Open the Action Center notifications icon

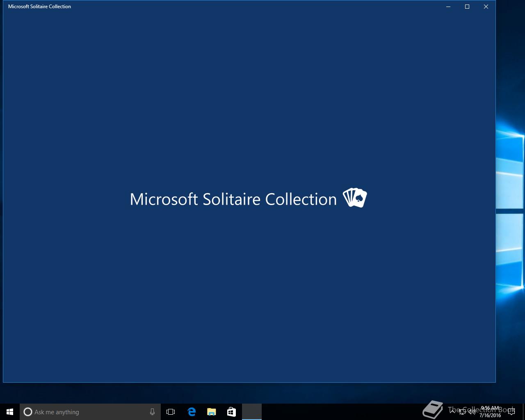click(x=511, y=412)
